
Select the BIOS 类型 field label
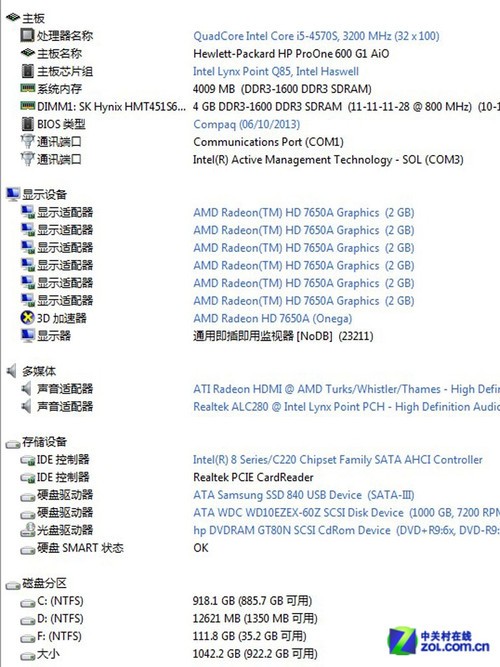tap(61, 124)
